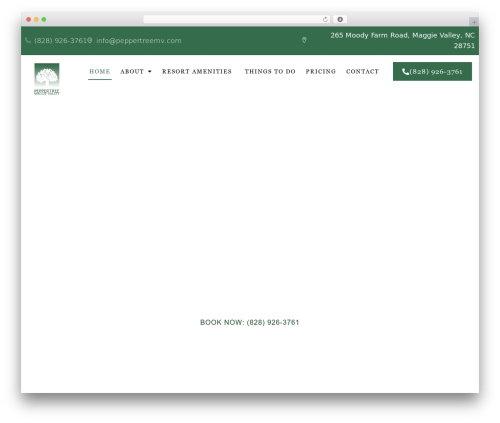Open the Things To Do menu item

tap(270, 71)
